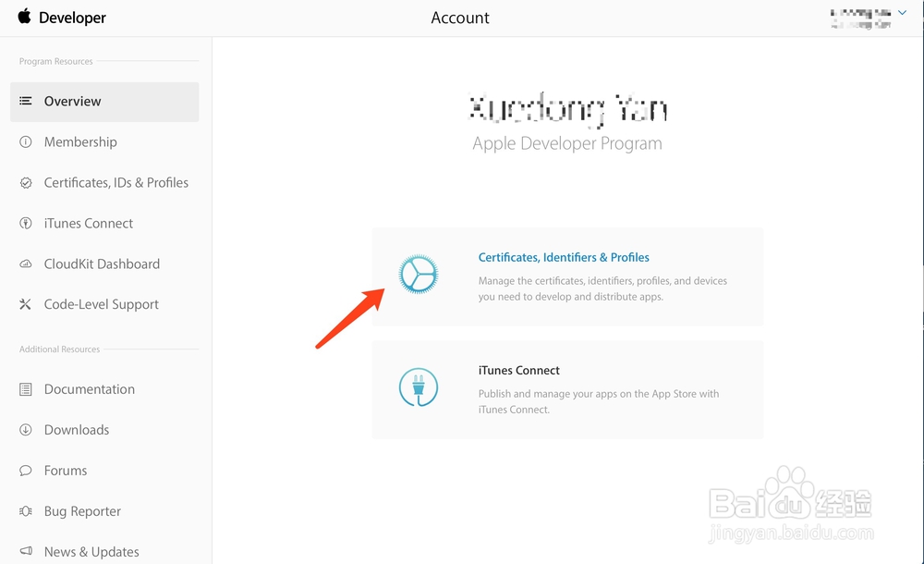The image size is (924, 564).
Task: Click the Code-Level Support tools icon
Action: (x=25, y=304)
